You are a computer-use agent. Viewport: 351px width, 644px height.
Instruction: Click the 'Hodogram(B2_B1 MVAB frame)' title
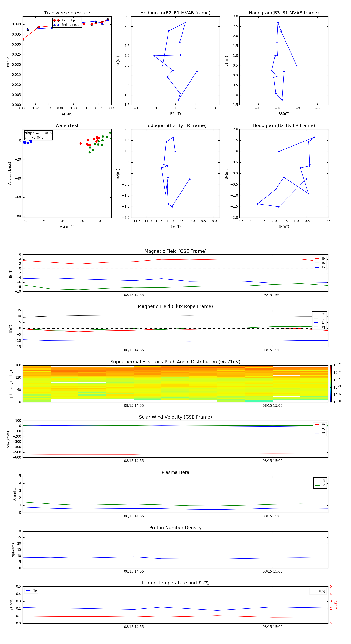[x=175, y=13]
